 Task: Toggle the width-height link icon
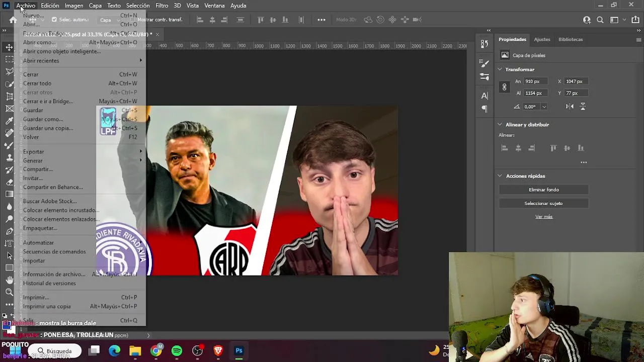504,87
